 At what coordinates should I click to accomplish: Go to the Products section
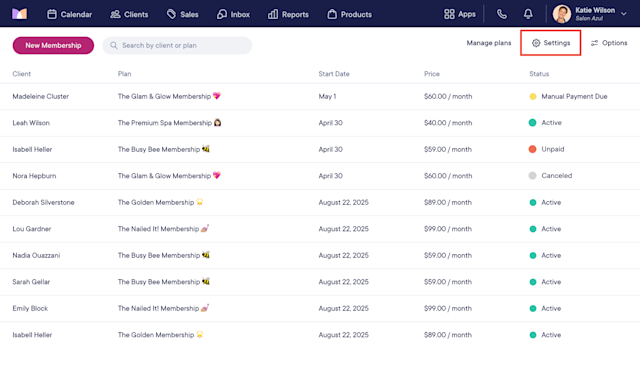coord(349,14)
